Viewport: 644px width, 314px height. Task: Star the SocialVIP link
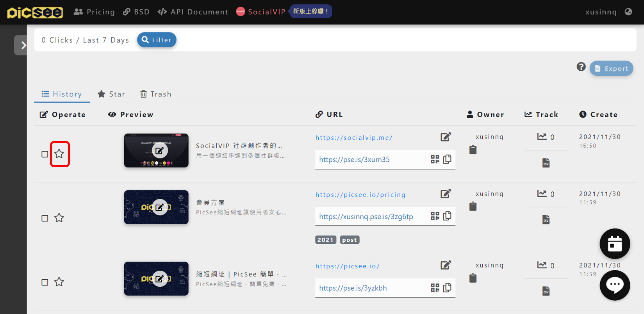59,154
